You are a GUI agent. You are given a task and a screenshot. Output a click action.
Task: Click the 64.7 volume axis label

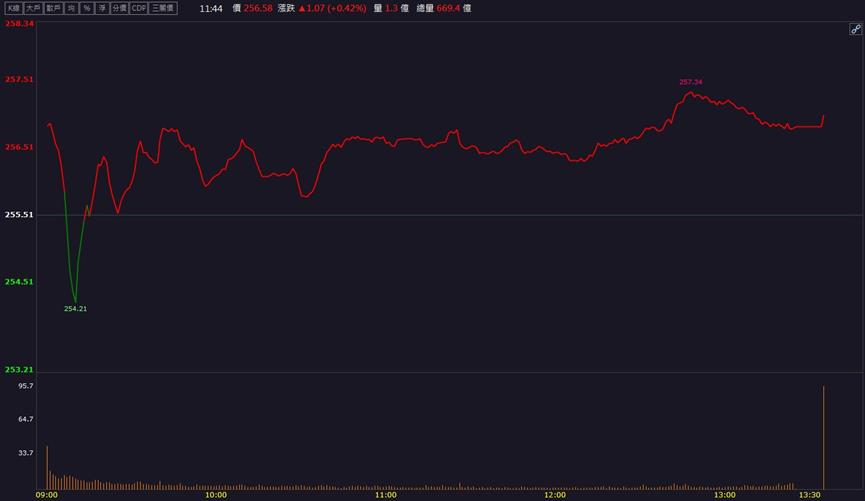tap(26, 419)
